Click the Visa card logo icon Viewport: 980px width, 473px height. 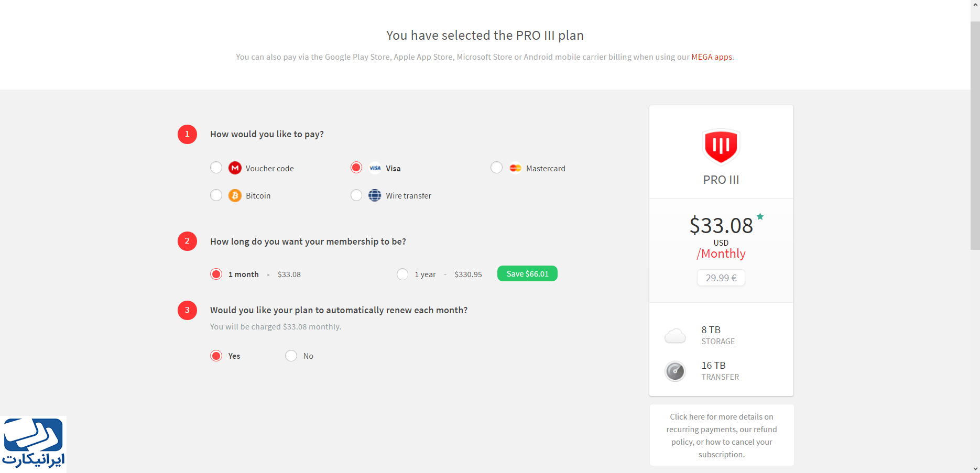pyautogui.click(x=375, y=168)
